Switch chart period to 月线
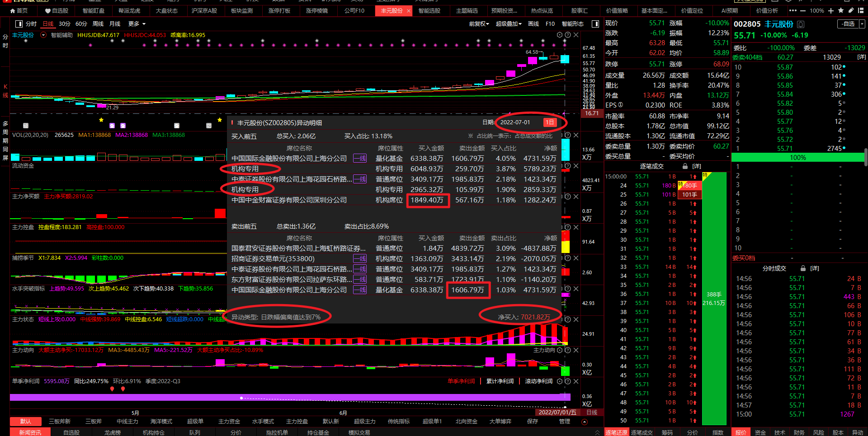This screenshot has width=868, height=436. (x=115, y=24)
